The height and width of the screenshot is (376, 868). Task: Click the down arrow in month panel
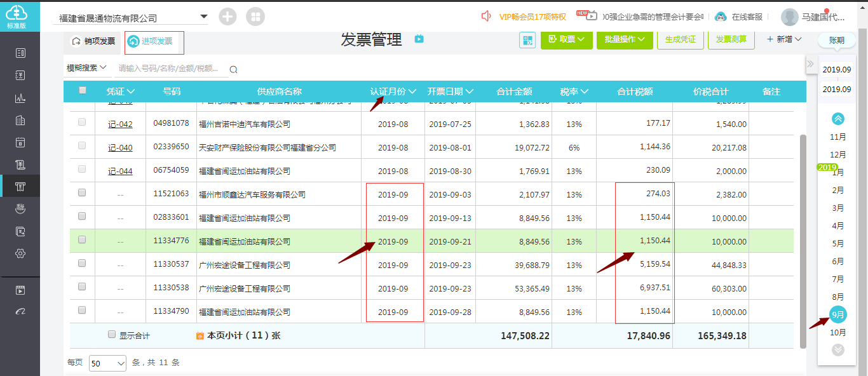pyautogui.click(x=838, y=349)
